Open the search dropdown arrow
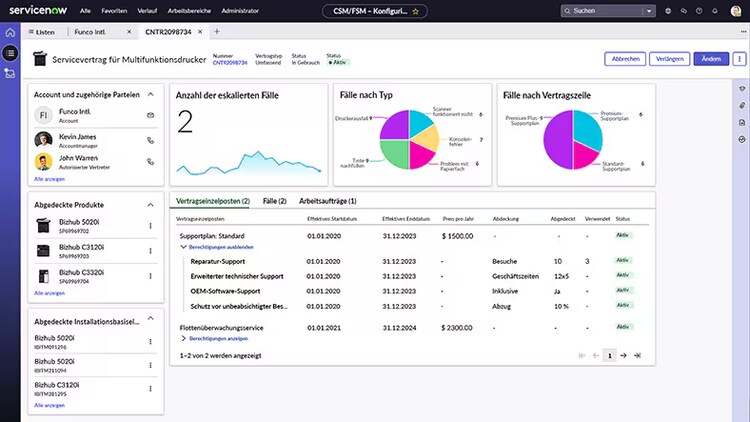 [x=649, y=11]
